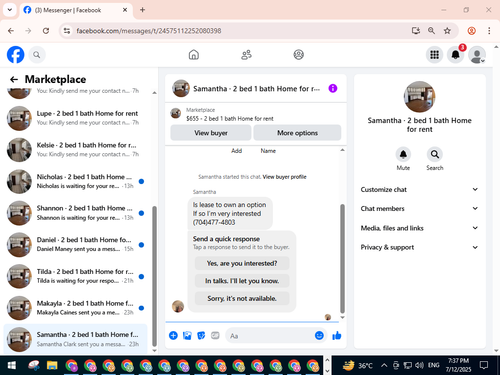Expand the Customize chat section
The height and width of the screenshot is (375, 500).
pos(419,189)
